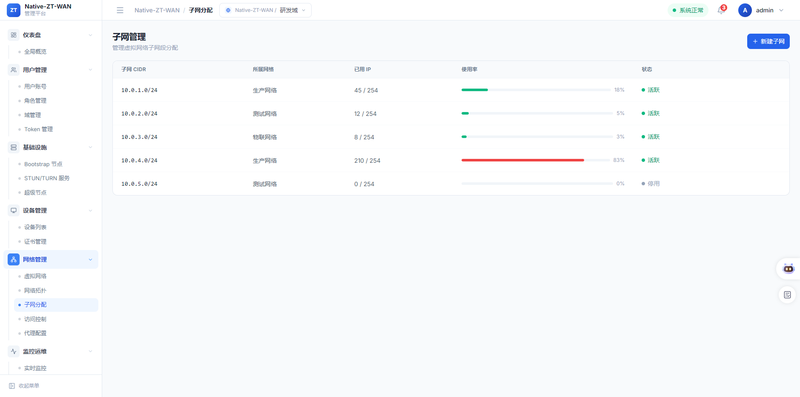Collapse the 网络管理 section chevron
The width and height of the screenshot is (800, 397).
(90, 259)
